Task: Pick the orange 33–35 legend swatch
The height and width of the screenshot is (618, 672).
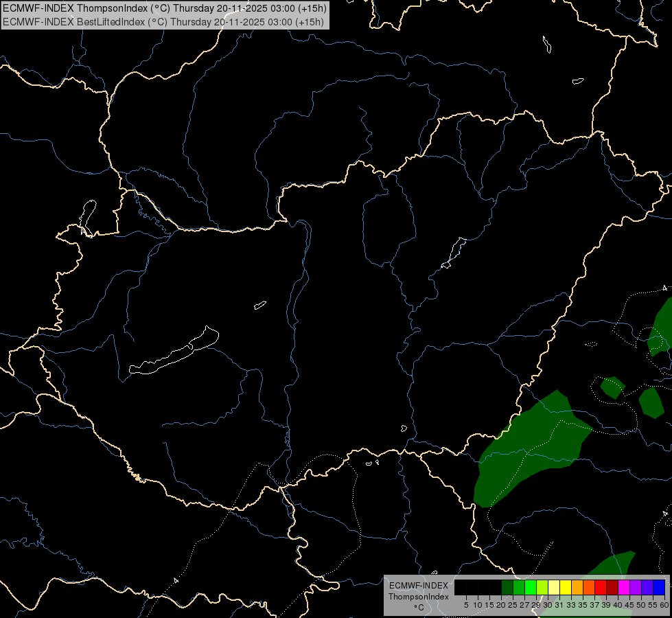Action: pos(577,588)
